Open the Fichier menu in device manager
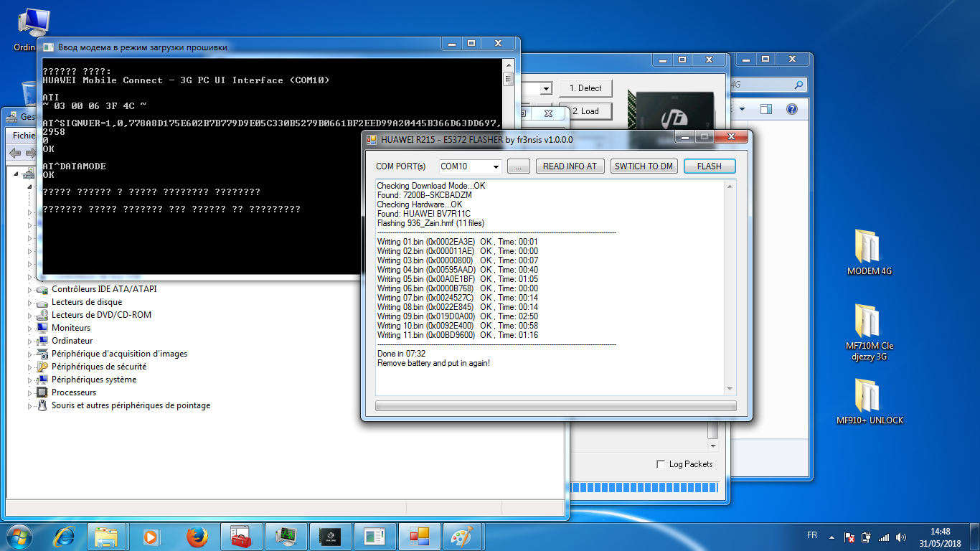980x551 pixels. (x=23, y=135)
